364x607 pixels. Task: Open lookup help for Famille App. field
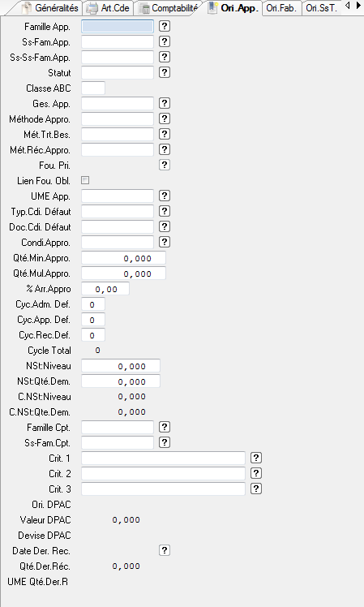(165, 26)
